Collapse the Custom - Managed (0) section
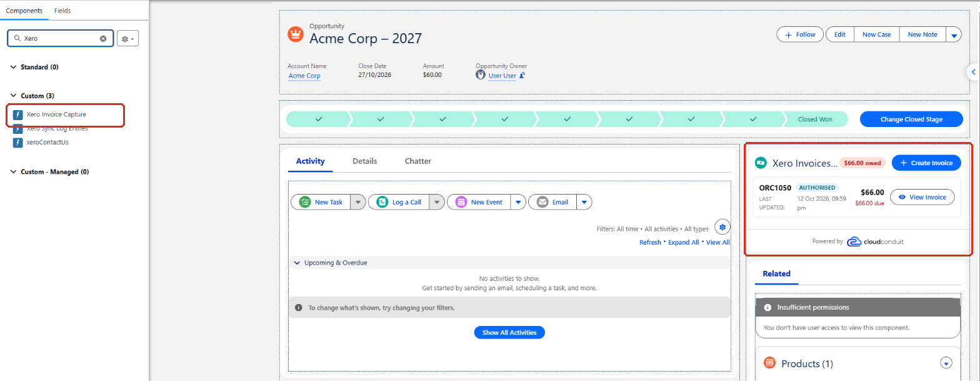 tap(14, 171)
